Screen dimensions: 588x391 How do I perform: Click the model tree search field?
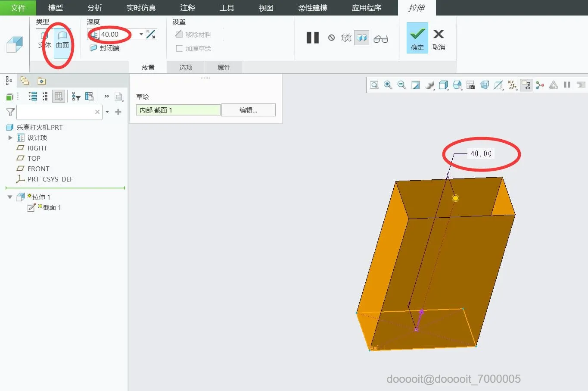(x=55, y=112)
